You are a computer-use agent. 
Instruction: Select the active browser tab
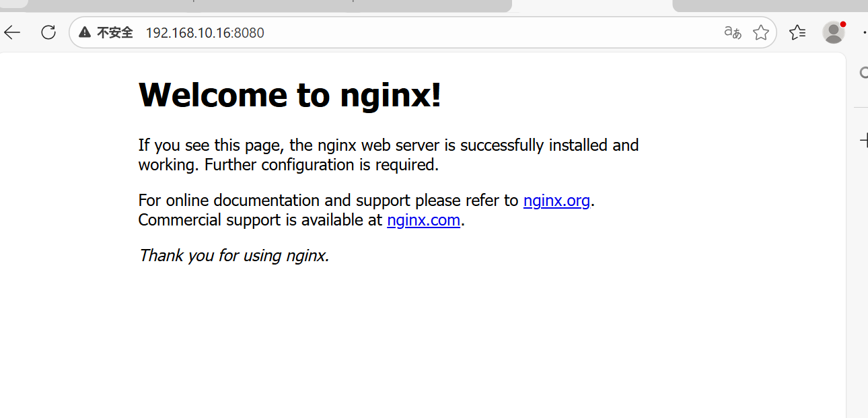[592, 5]
